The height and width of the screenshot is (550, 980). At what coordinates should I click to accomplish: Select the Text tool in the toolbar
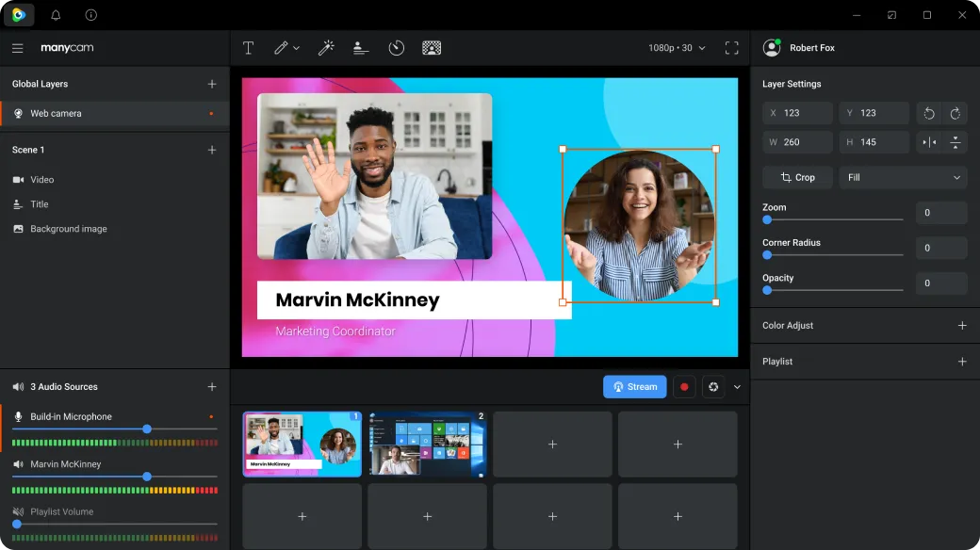[x=248, y=47]
